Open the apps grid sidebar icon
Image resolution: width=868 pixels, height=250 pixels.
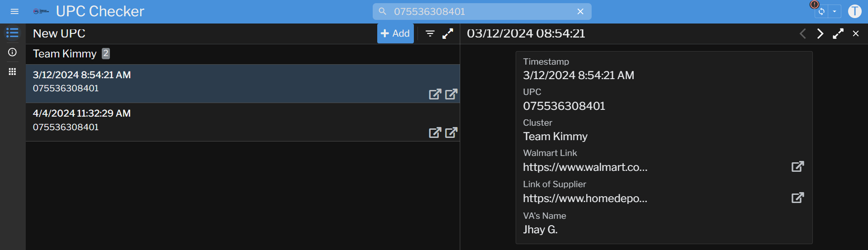point(12,72)
